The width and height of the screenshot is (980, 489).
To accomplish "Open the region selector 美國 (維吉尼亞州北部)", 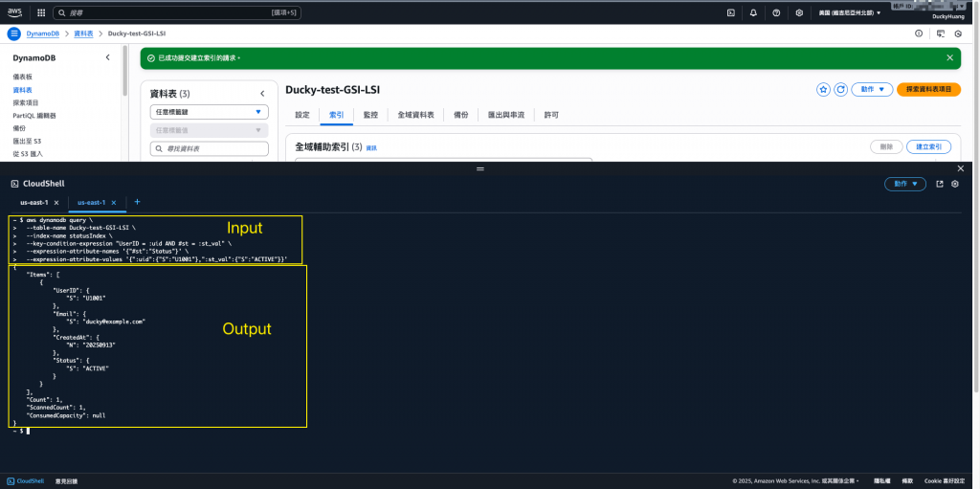I will [850, 12].
